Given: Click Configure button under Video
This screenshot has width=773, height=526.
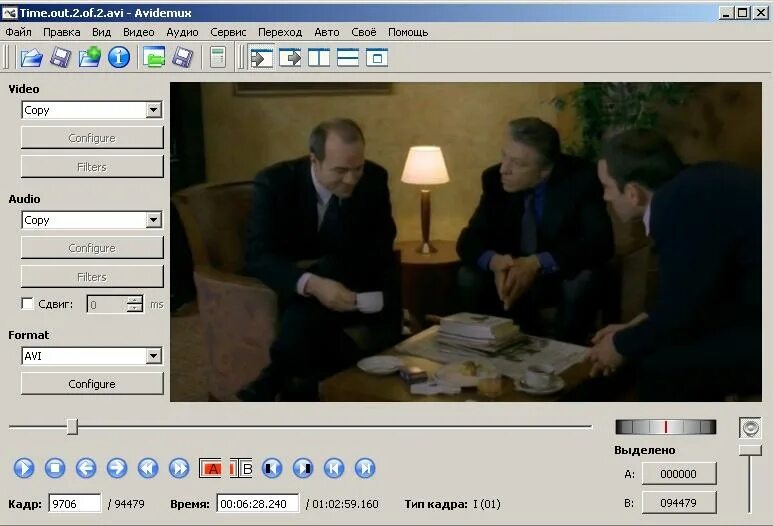Looking at the screenshot, I should tap(92, 138).
